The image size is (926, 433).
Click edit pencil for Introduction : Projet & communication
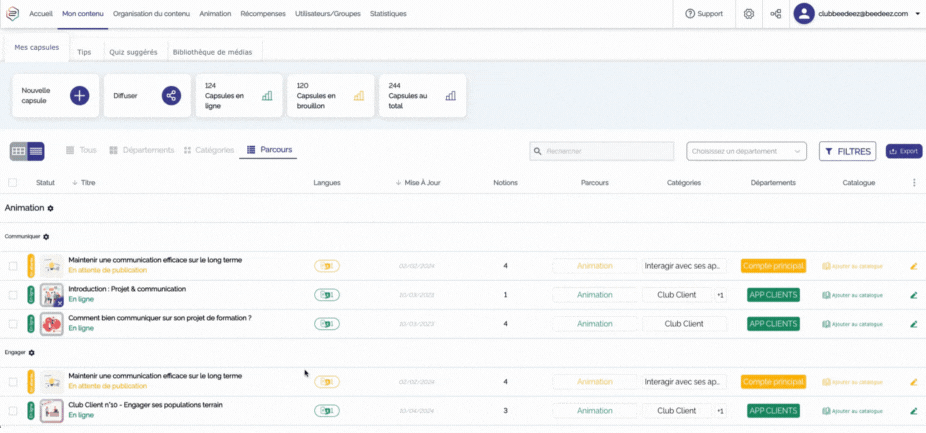(x=913, y=295)
